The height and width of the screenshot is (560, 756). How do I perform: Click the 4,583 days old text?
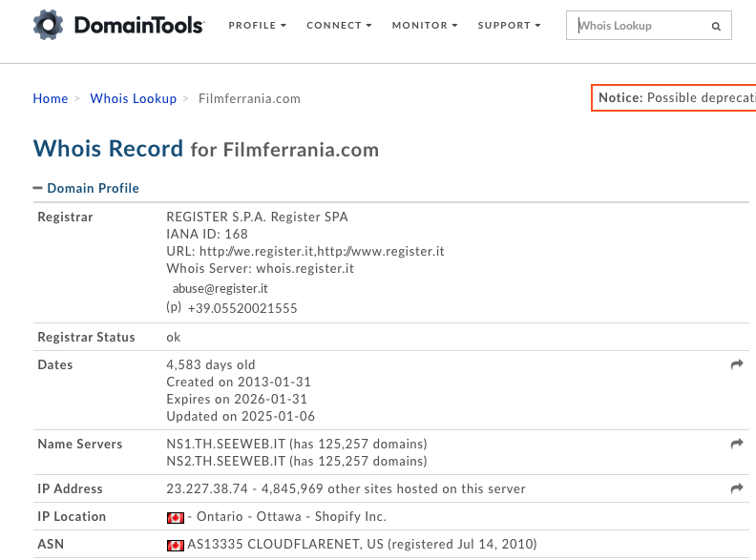pos(211,364)
